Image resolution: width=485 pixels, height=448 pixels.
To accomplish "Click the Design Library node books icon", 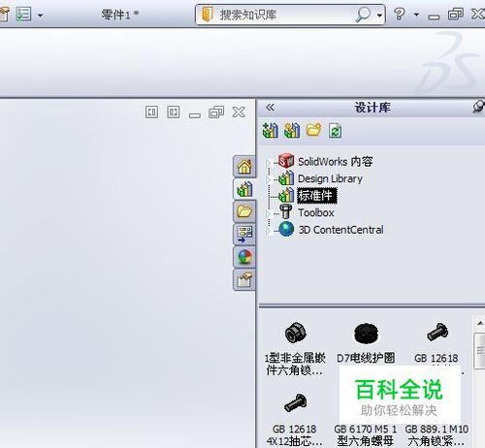I will [x=286, y=178].
